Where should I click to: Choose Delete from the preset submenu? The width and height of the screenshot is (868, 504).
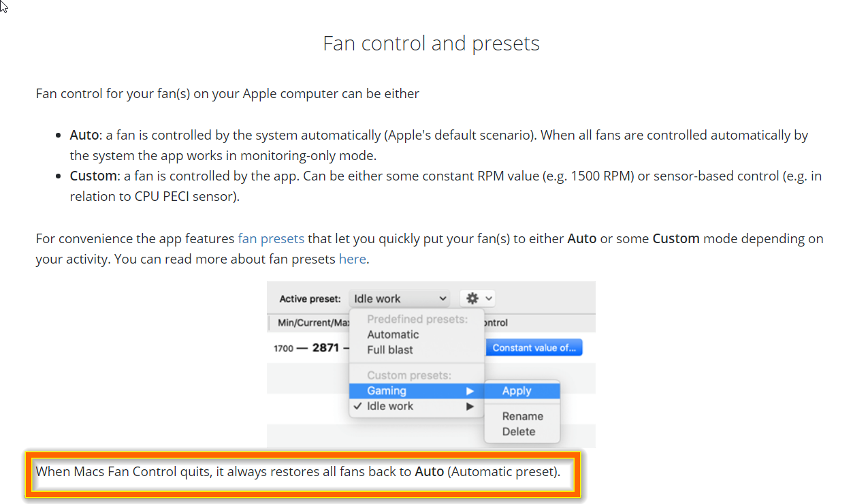tap(519, 430)
